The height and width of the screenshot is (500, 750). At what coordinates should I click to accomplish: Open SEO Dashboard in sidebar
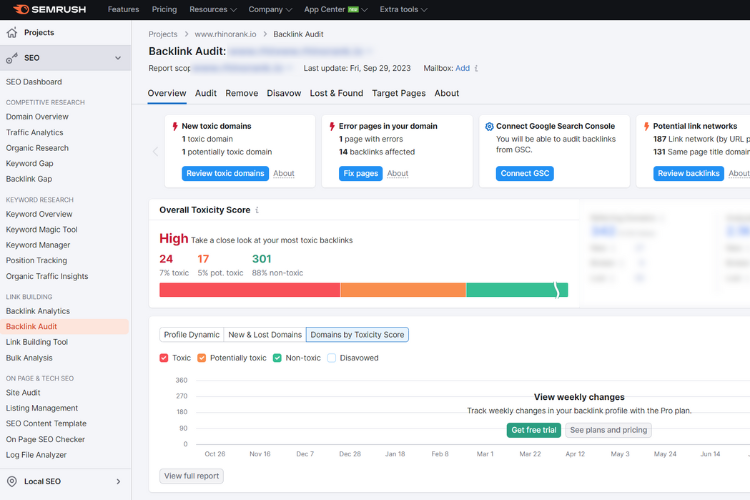coord(34,82)
